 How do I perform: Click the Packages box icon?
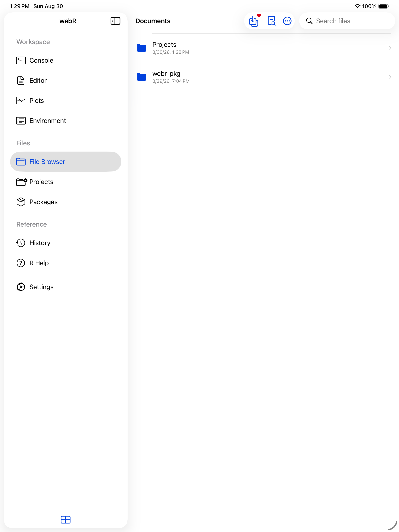point(21,202)
